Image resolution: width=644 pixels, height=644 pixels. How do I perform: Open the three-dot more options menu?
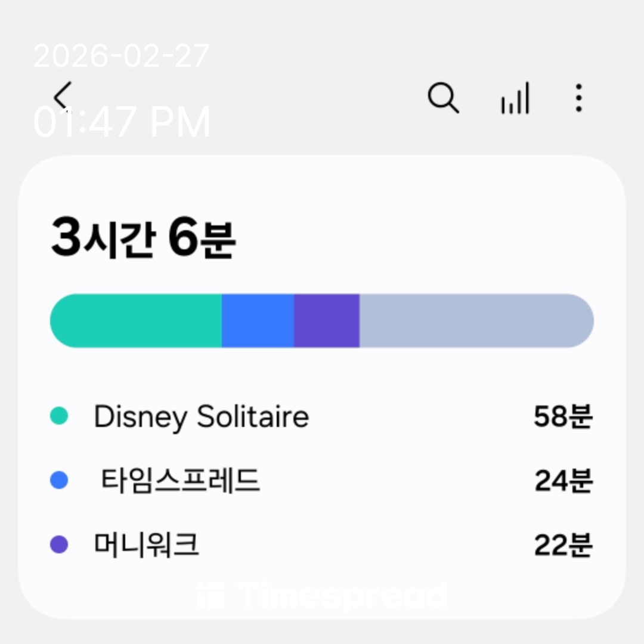578,98
